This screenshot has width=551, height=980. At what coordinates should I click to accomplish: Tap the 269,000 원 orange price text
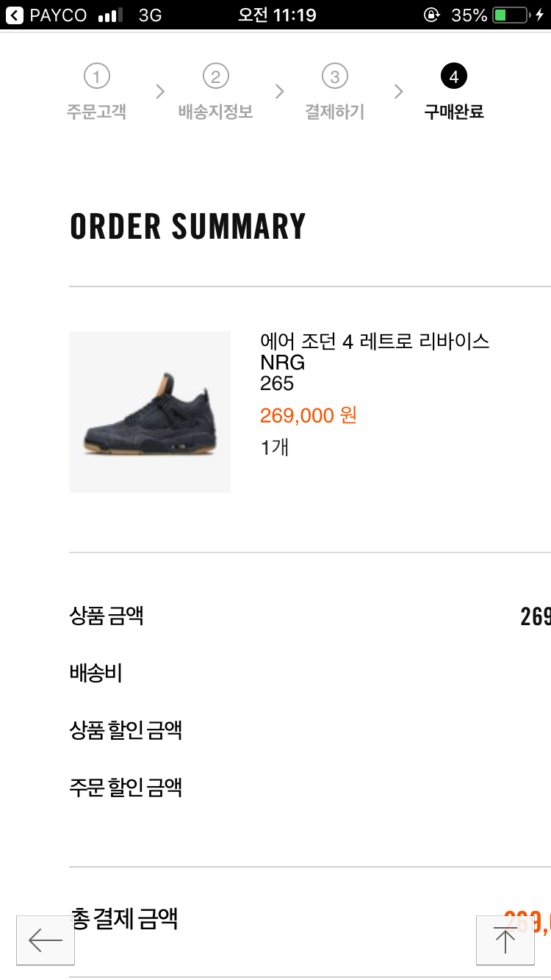309,416
